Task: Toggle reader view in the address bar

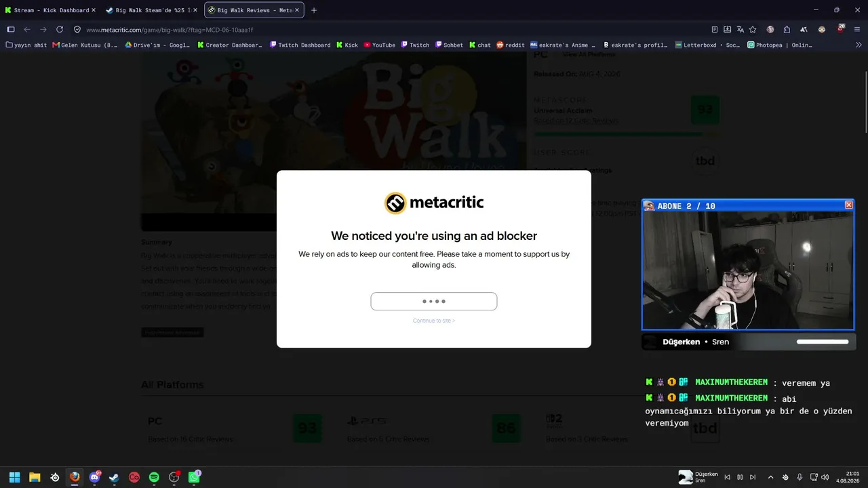Action: tap(715, 30)
